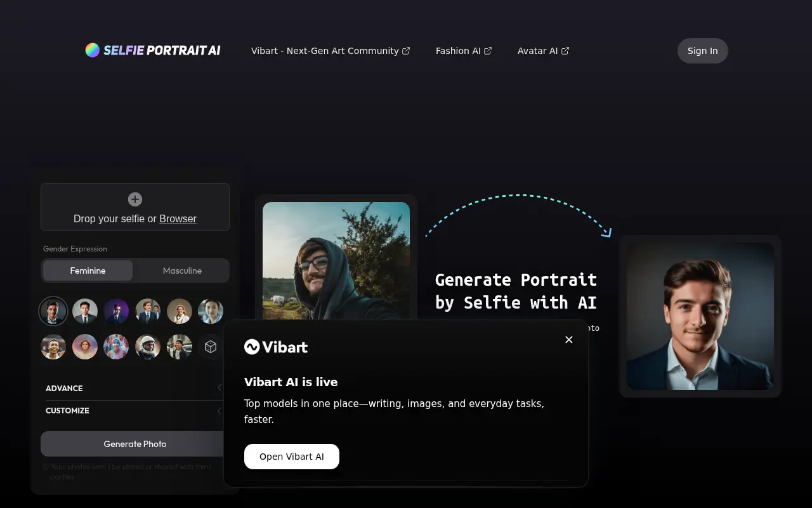
Task: Click the "Vibart AI is live" title
Action: click(291, 382)
